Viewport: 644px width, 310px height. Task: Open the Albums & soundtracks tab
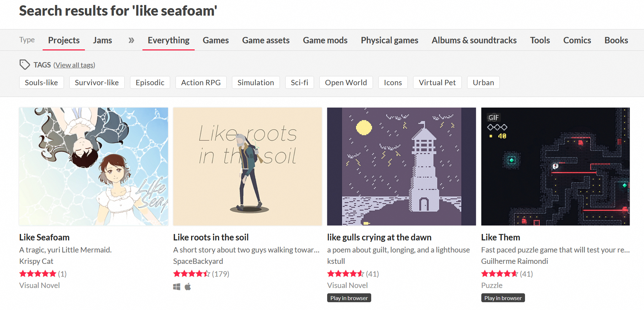[474, 40]
